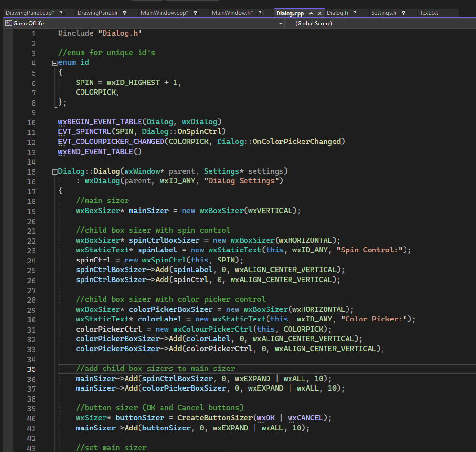The width and height of the screenshot is (476, 452).
Task: Switch to the DrawingPanel.h tab
Action: point(97,13)
